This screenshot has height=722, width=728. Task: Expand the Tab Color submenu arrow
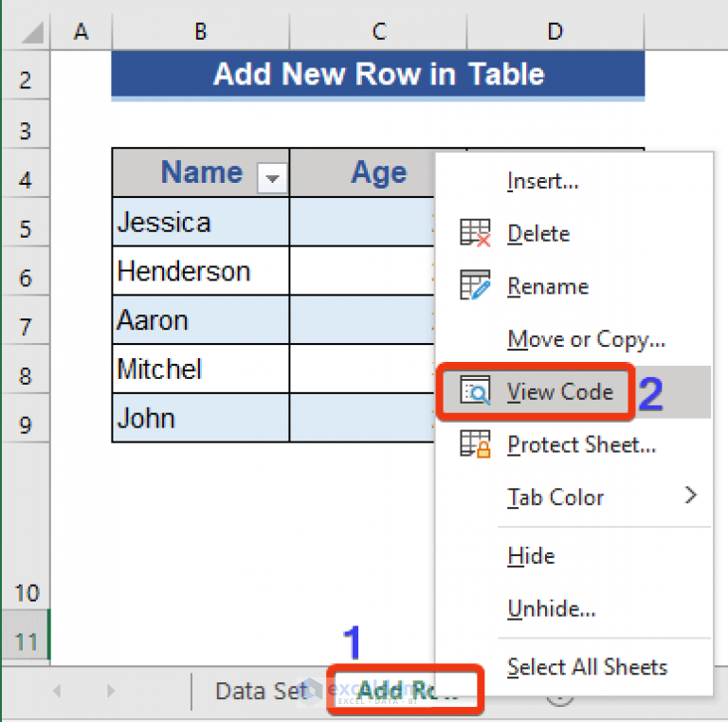tap(691, 496)
